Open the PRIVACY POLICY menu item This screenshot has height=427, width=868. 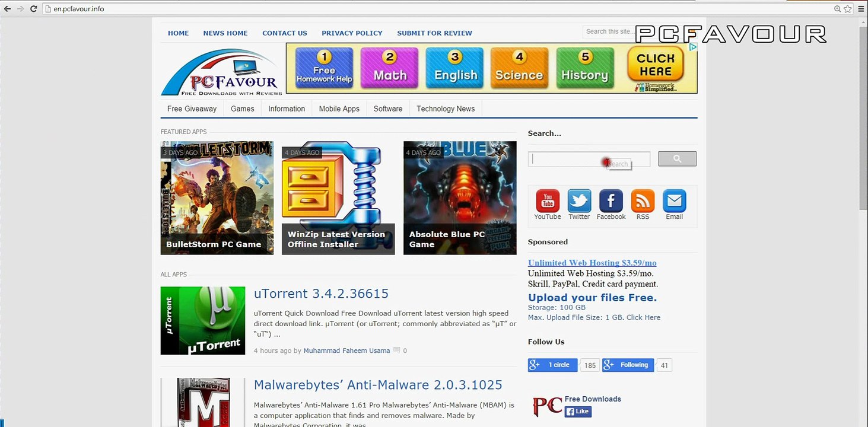[352, 33]
